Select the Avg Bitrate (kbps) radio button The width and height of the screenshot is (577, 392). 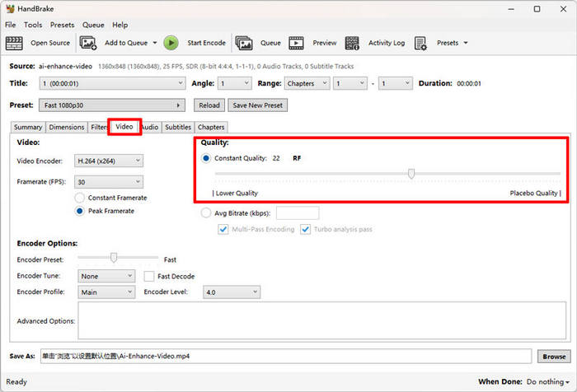(206, 213)
